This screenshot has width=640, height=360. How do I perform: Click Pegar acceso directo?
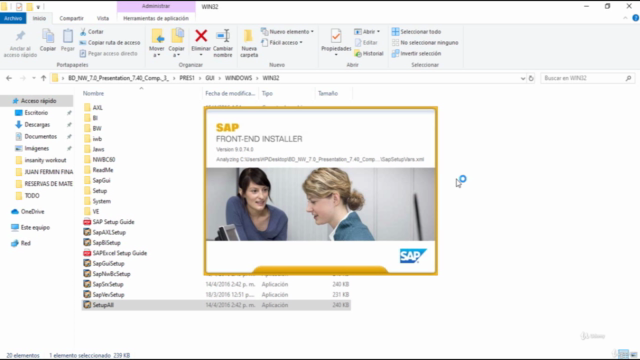point(108,53)
